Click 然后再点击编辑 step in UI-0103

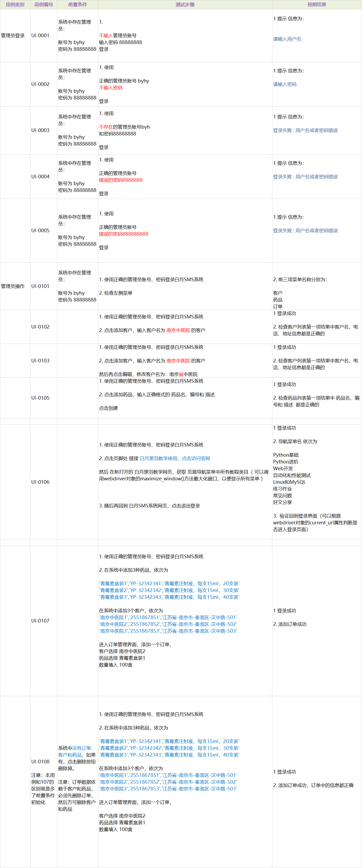(148, 374)
